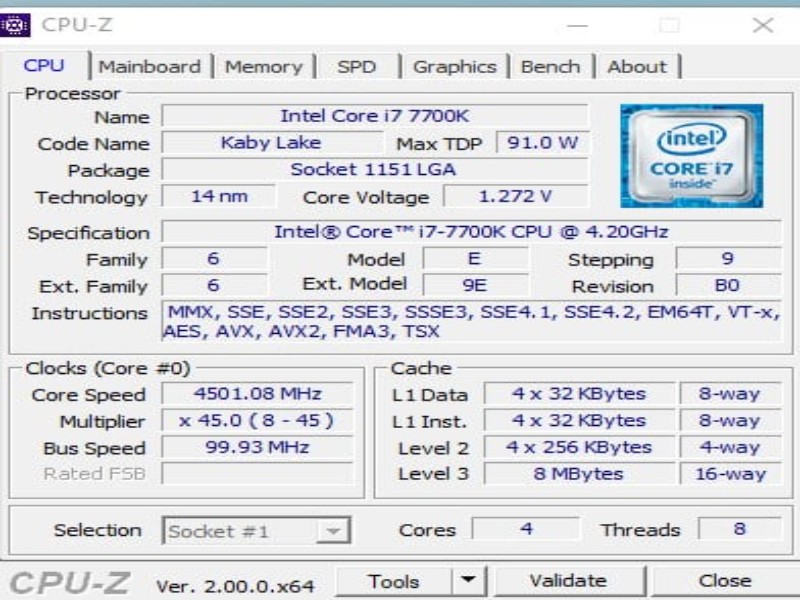
Task: Click the CPU-Z app icon in title bar
Action: [x=15, y=25]
